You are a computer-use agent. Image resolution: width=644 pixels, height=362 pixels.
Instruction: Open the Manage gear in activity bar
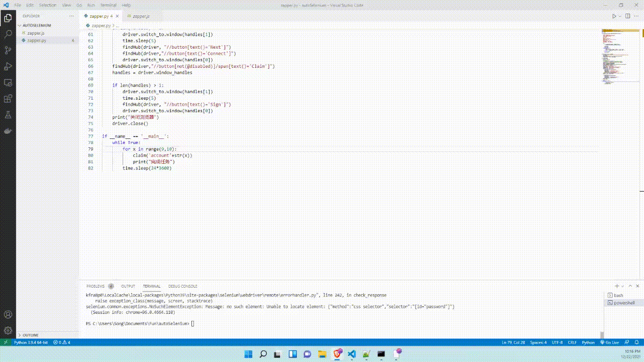pyautogui.click(x=8, y=330)
